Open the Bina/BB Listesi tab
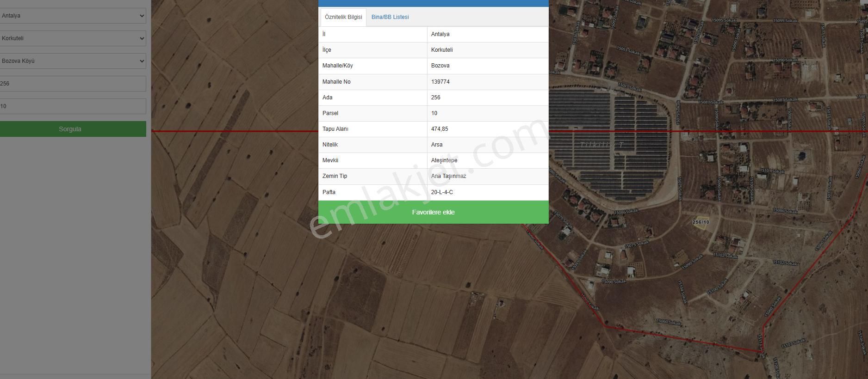This screenshot has width=868, height=379. point(390,17)
